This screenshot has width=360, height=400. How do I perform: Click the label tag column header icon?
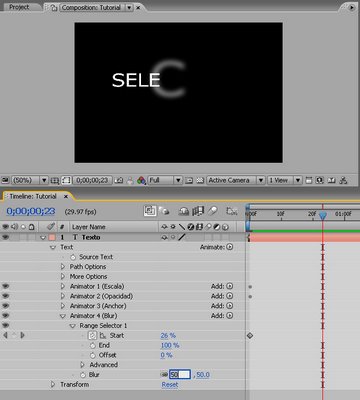click(50, 227)
